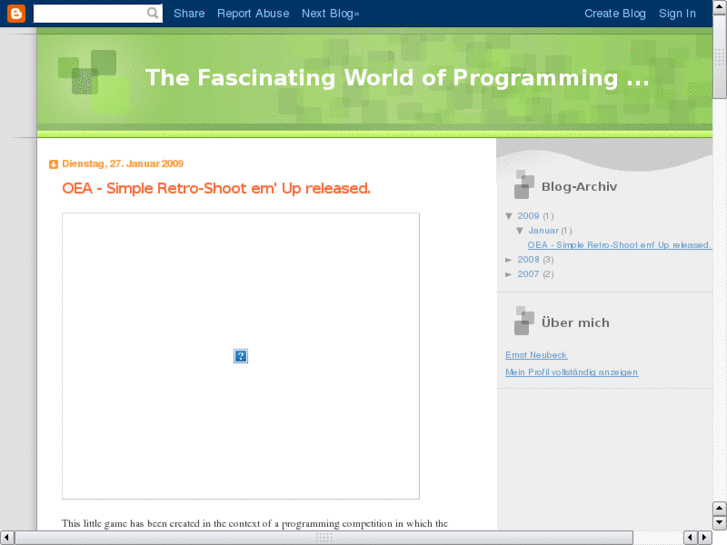Open the 2007 archive link
The height and width of the screenshot is (545, 727).
tap(528, 274)
